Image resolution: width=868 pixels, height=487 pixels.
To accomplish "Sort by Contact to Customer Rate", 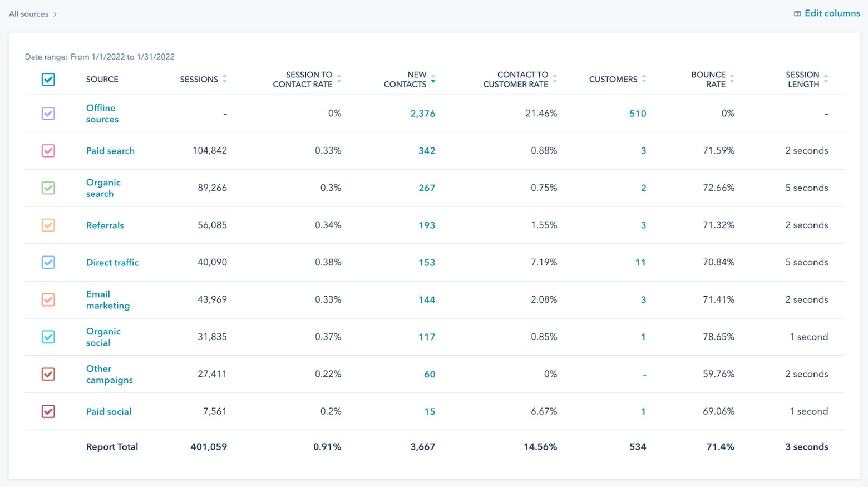I will coord(555,79).
